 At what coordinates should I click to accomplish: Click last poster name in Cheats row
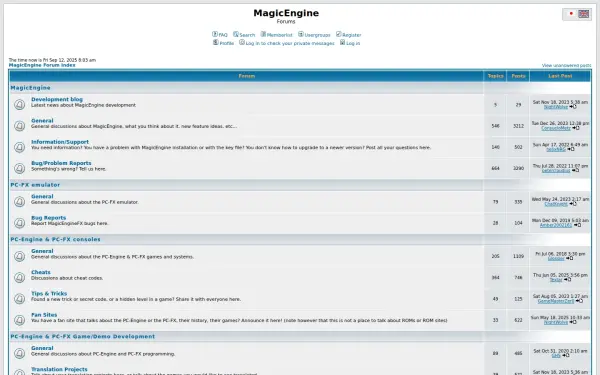pyautogui.click(x=556, y=280)
